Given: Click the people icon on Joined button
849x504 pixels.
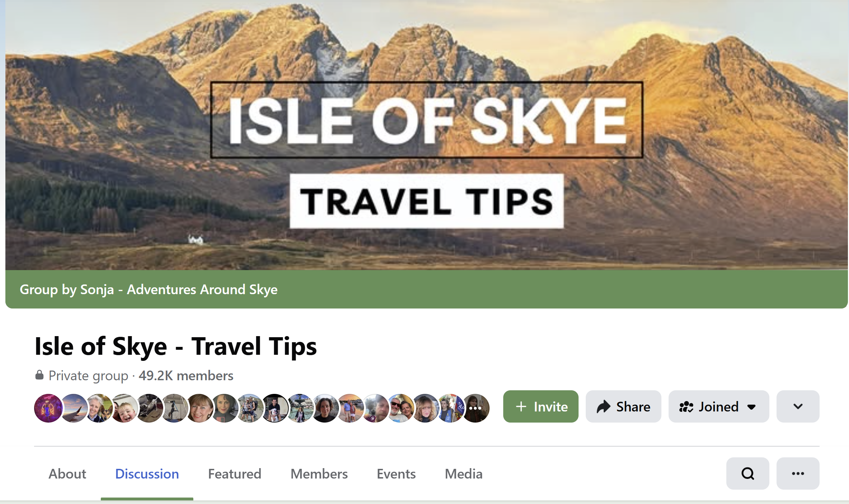Looking at the screenshot, I should [x=686, y=407].
